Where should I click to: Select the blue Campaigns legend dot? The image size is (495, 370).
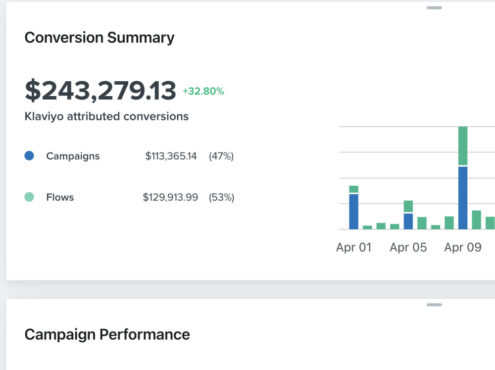pos(29,156)
